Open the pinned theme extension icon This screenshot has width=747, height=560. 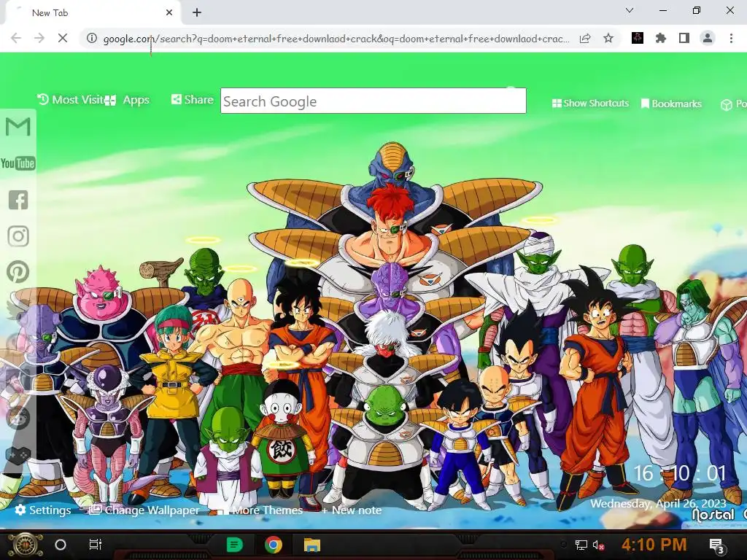click(638, 38)
